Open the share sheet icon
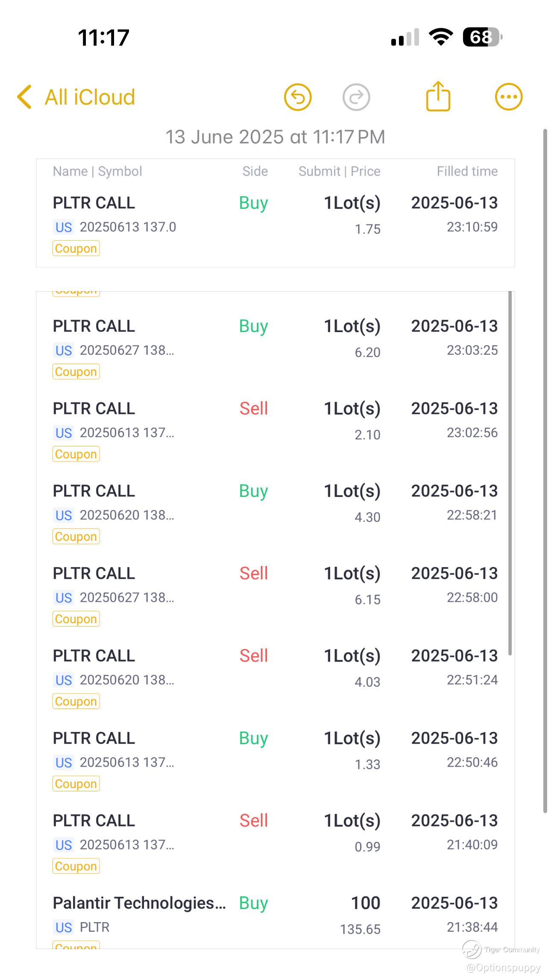The height and width of the screenshot is (980, 551). [438, 96]
